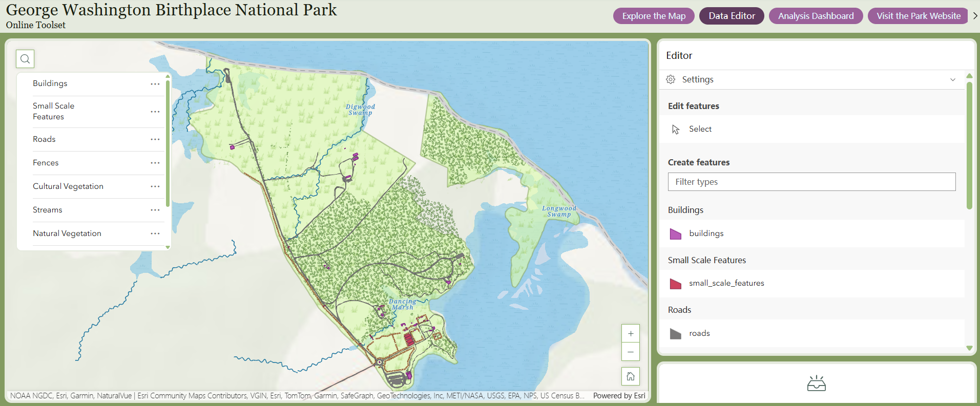Screen dimensions: 980x406
Task: Click the Filter types input field
Action: coord(811,182)
